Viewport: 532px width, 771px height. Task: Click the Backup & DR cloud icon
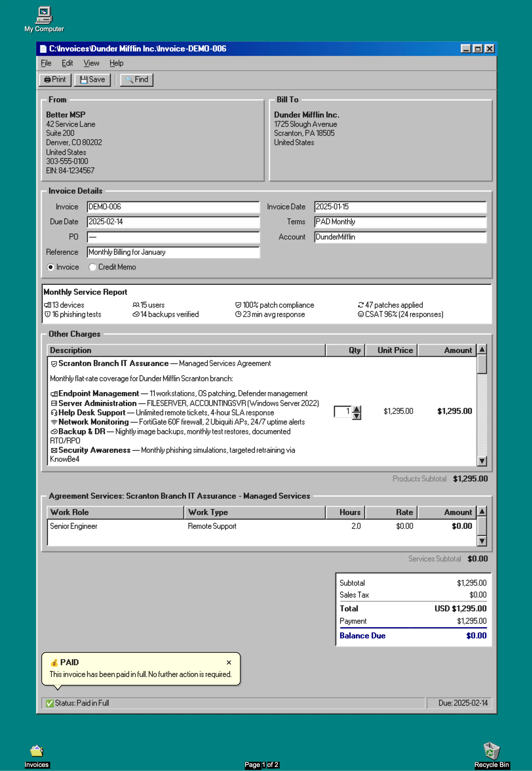[x=54, y=431]
